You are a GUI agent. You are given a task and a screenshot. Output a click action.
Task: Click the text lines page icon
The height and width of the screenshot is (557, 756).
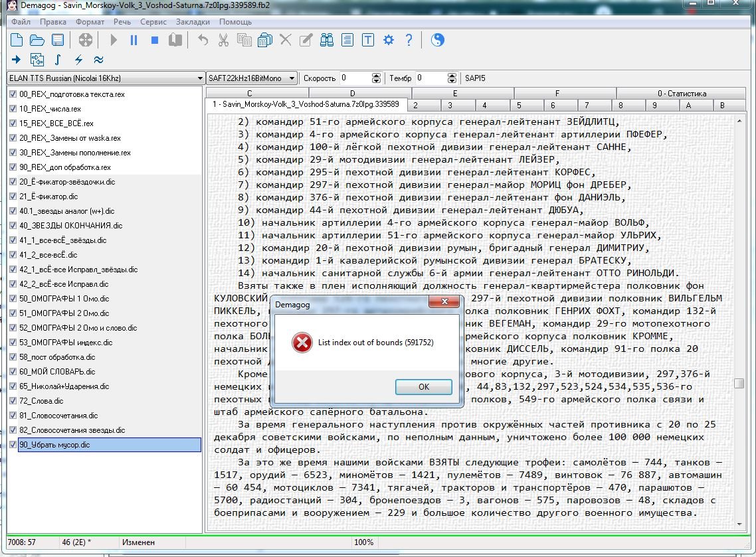[347, 40]
